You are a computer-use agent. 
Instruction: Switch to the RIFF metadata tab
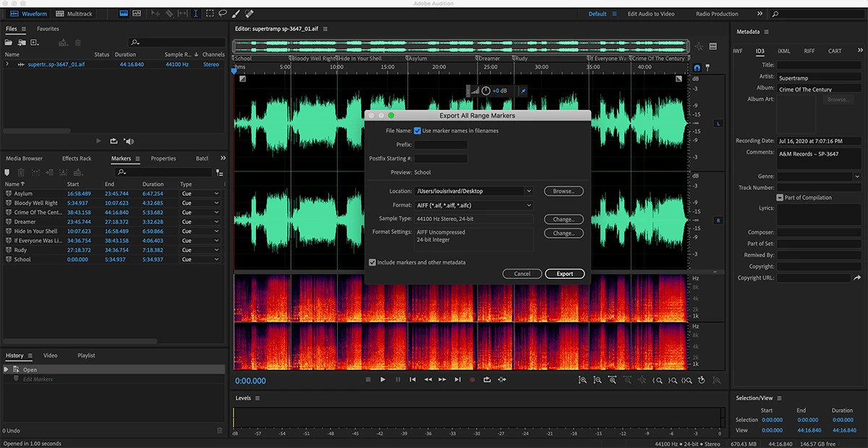tap(809, 51)
